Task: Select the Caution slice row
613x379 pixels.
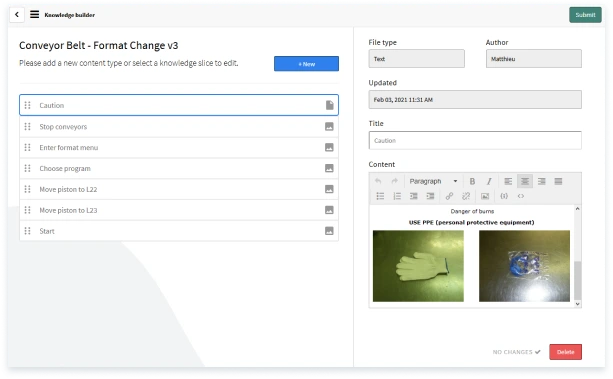Action: coord(179,105)
